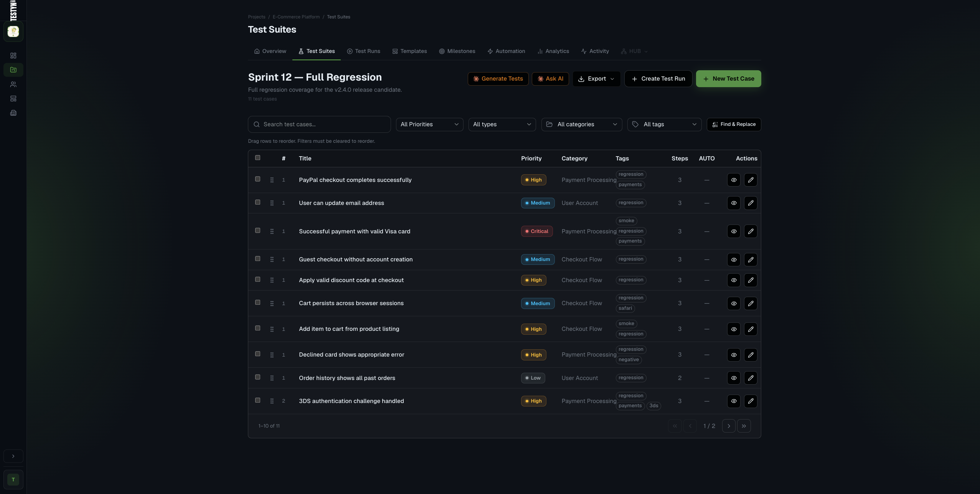Grab drag handle for Declined card row
The width and height of the screenshot is (980, 494).
coord(272,355)
